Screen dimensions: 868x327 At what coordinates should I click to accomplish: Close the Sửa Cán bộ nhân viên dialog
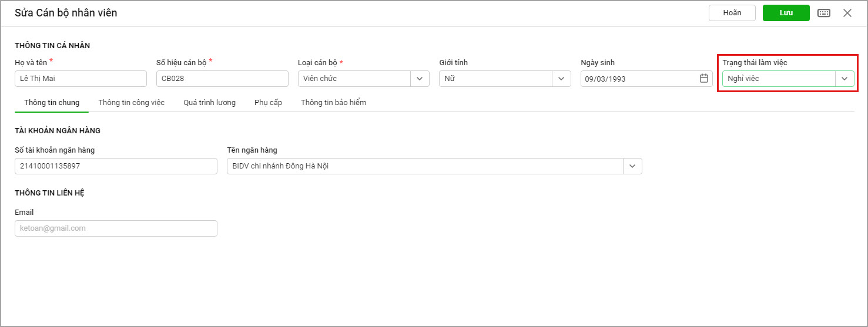click(847, 13)
